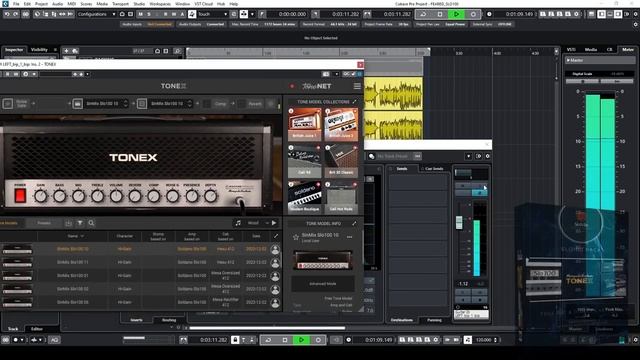Screen dimensions: 640x360
Task: Open the TONEX hamburger menu
Action: click(357, 86)
